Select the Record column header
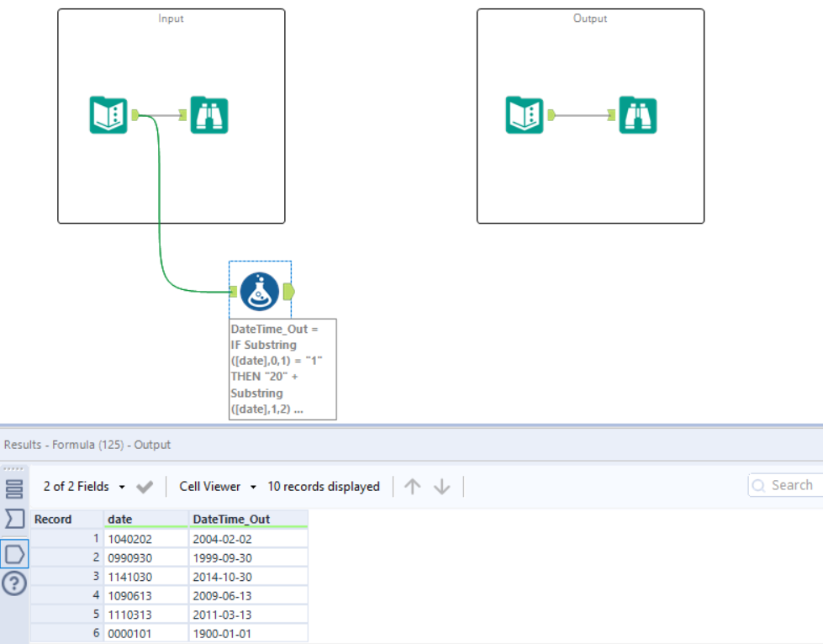This screenshot has height=644, width=823. click(66, 519)
